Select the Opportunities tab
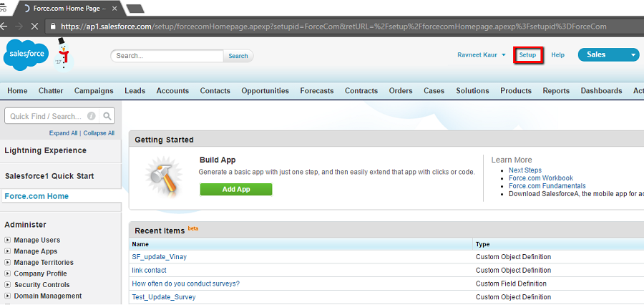Viewport: 644px width, 305px height. pos(265,91)
